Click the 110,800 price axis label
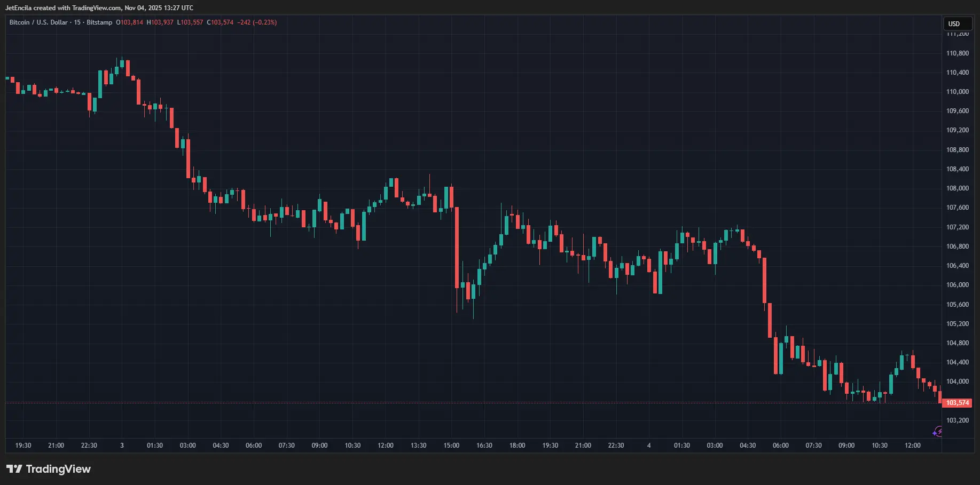980x485 pixels. (x=958, y=53)
